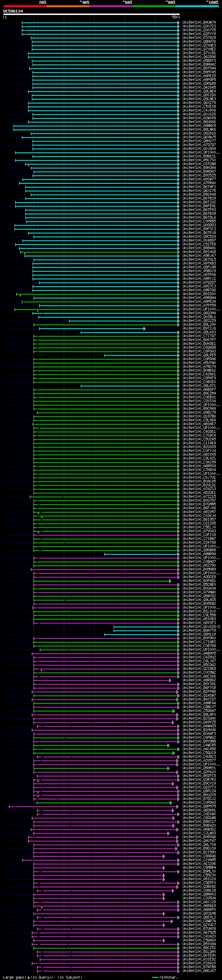Click the red ~20% identity legend segment
This screenshot has height=980, width=222.
tap(25, 6)
